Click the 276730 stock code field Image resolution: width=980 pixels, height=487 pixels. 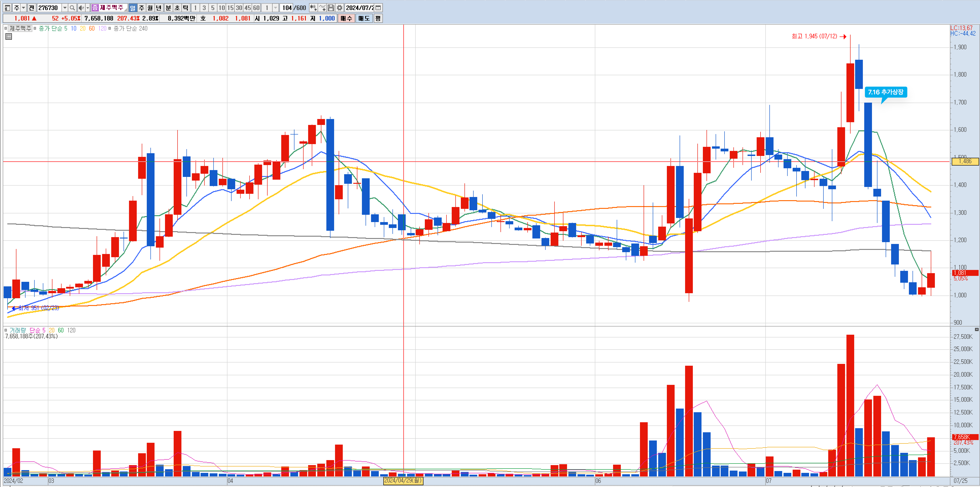[49, 8]
